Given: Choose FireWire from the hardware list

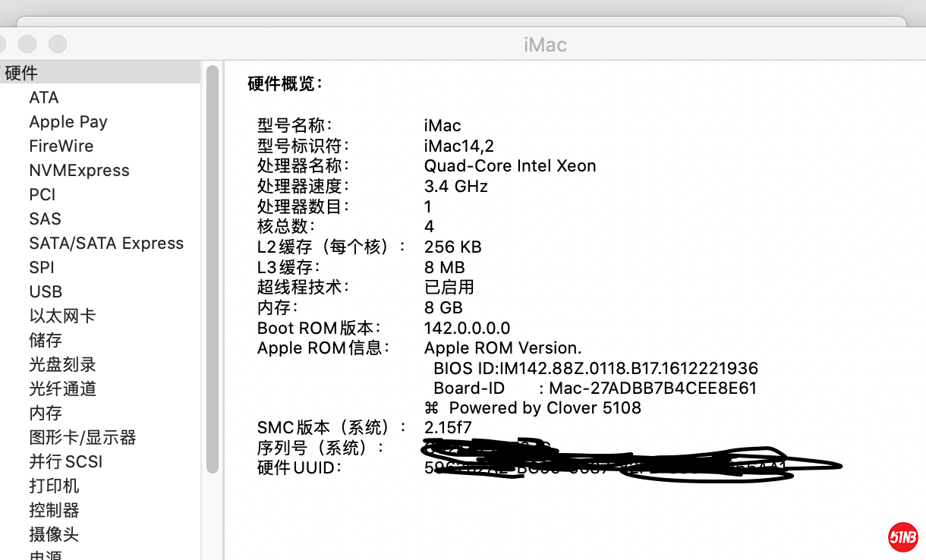Looking at the screenshot, I should [61, 146].
